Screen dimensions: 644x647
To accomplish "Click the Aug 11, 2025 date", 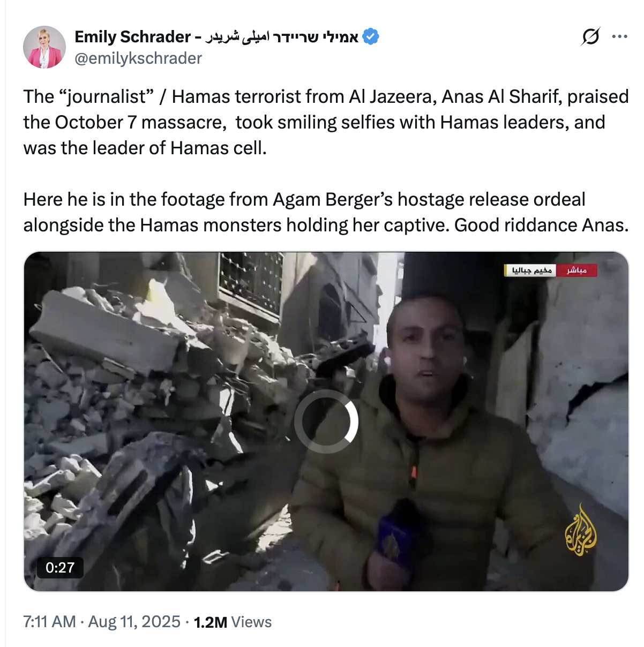I will [x=134, y=622].
